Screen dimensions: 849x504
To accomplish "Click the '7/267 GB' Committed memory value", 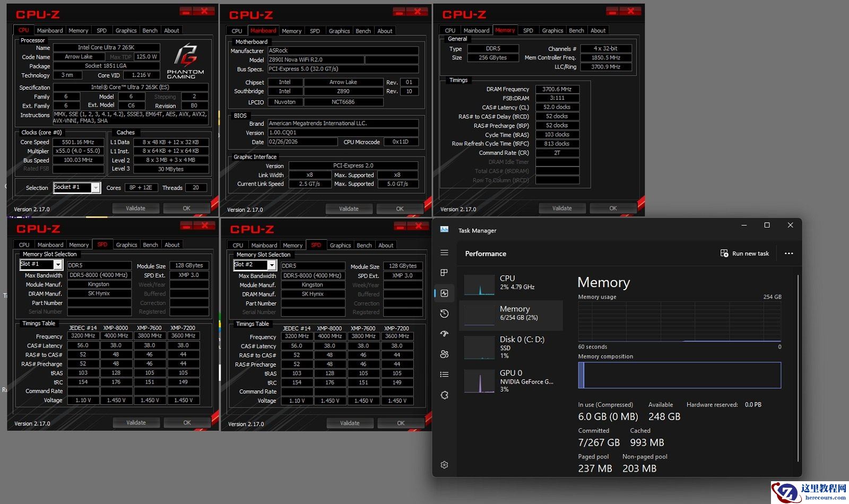I will coord(599,442).
